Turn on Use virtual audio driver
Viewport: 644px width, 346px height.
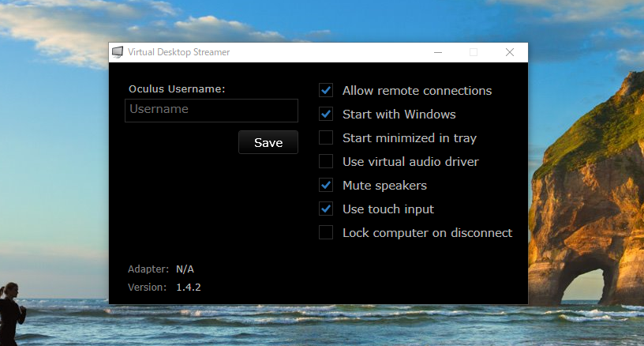coord(326,162)
